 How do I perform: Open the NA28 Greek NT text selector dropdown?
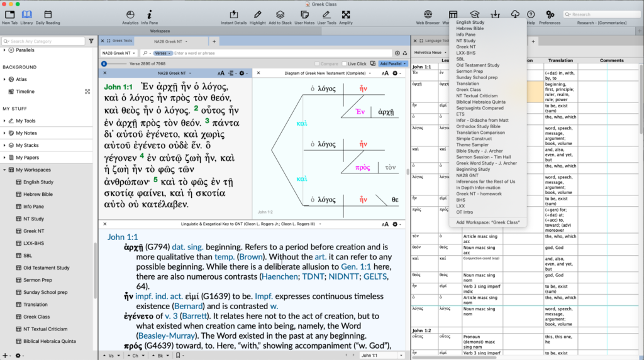pos(119,53)
